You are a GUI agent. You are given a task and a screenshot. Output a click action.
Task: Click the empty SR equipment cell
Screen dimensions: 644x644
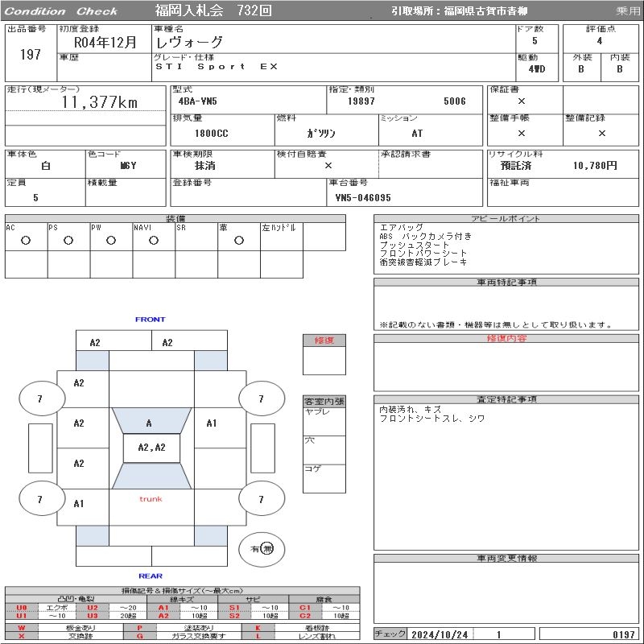[x=196, y=240]
